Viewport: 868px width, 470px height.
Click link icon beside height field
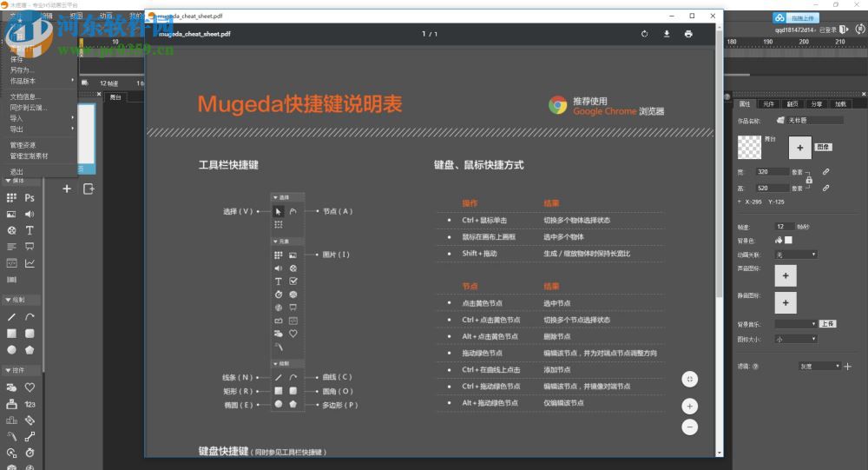(825, 188)
